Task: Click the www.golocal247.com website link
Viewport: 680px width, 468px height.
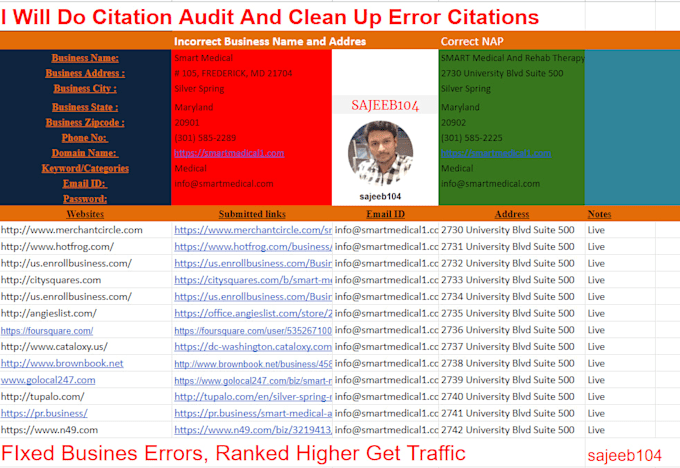Action: point(48,380)
